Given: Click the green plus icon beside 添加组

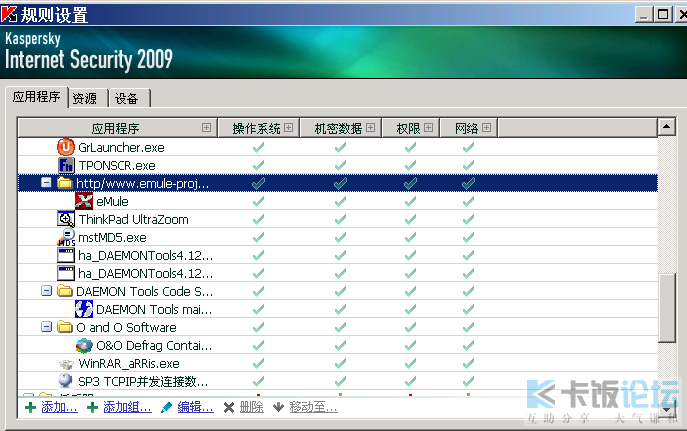Looking at the screenshot, I should click(92, 408).
